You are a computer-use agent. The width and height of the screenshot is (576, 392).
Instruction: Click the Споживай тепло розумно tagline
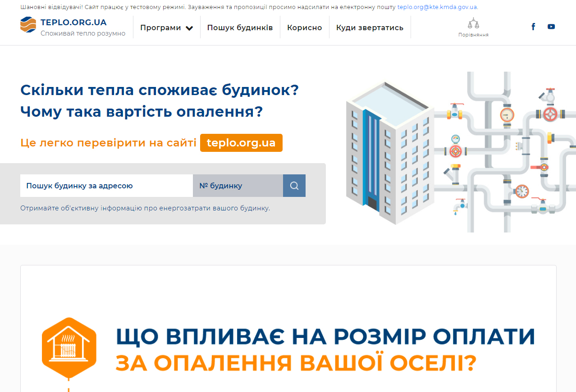[x=83, y=33]
